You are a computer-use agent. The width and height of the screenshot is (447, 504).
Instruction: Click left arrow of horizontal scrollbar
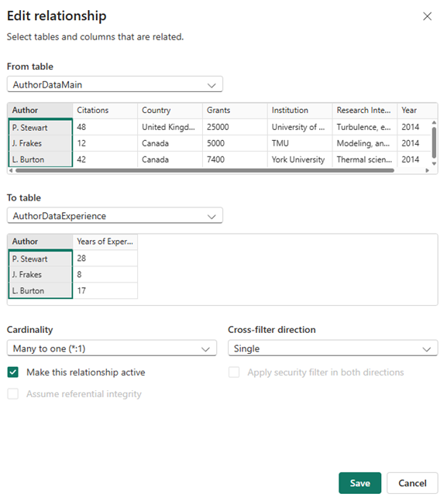coord(11,170)
